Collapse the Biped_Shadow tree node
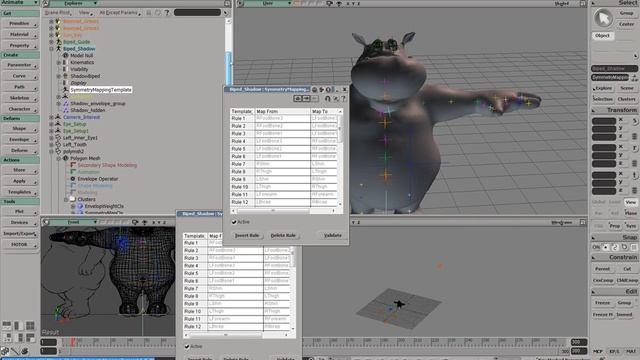 (51, 49)
